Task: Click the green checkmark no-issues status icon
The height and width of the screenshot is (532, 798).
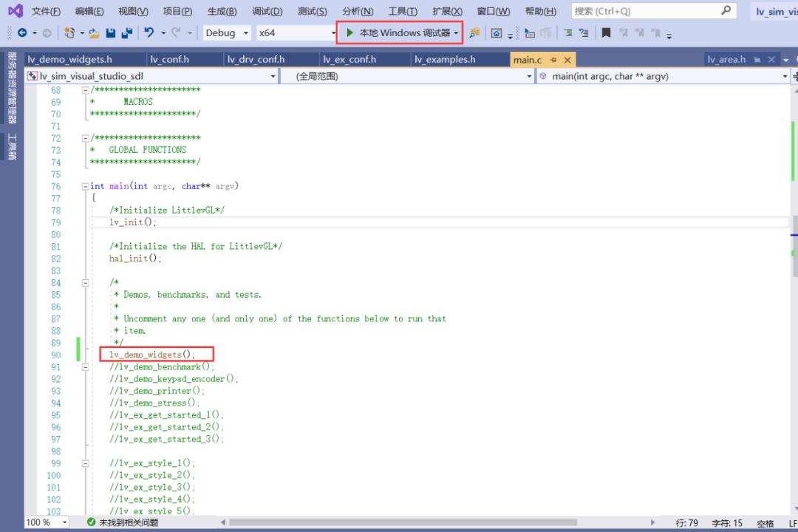Action: 91,522
